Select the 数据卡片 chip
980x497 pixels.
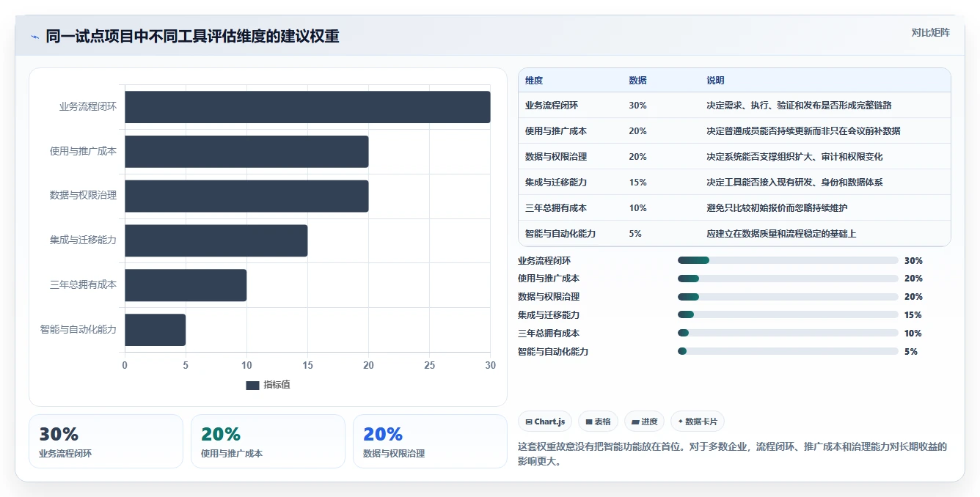click(x=698, y=421)
